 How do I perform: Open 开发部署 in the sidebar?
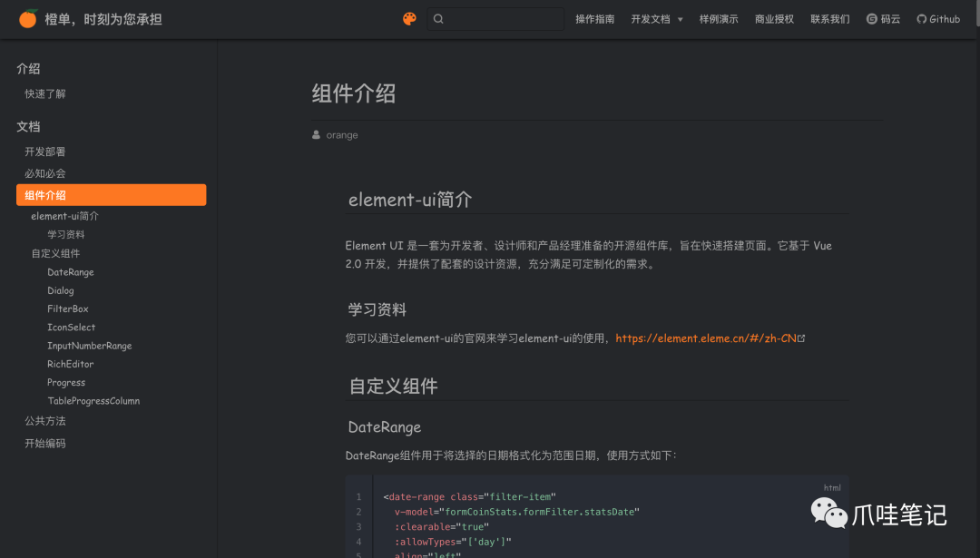(x=45, y=152)
